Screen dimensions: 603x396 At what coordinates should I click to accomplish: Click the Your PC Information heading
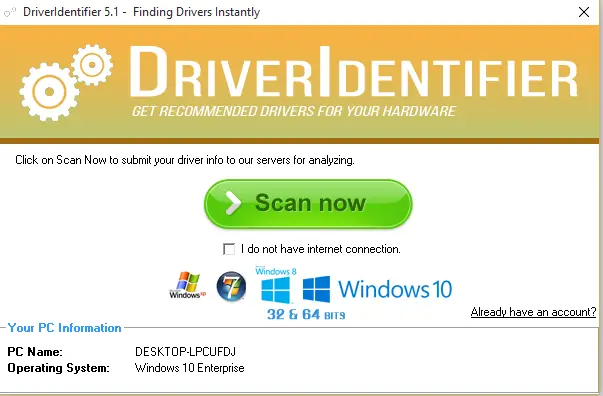[x=65, y=328]
